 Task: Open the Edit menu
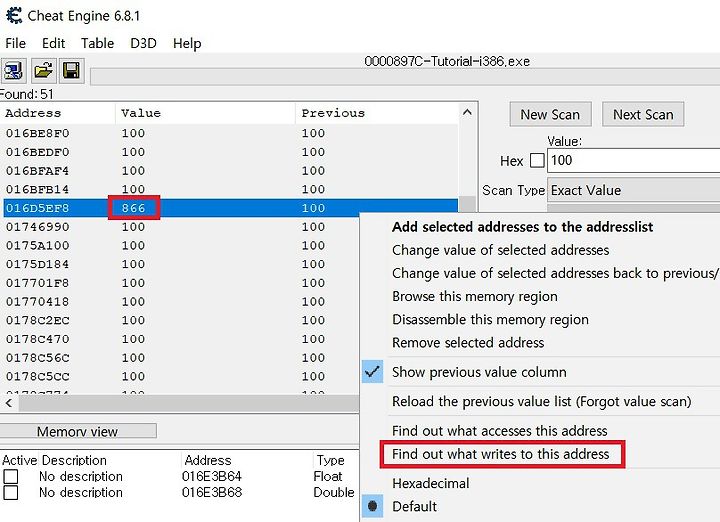coord(53,43)
